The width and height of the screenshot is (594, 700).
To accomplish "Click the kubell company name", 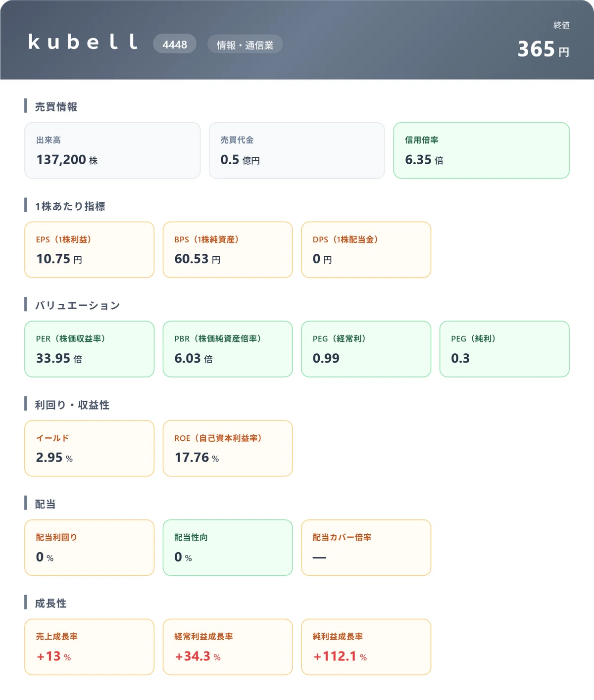I will click(83, 42).
